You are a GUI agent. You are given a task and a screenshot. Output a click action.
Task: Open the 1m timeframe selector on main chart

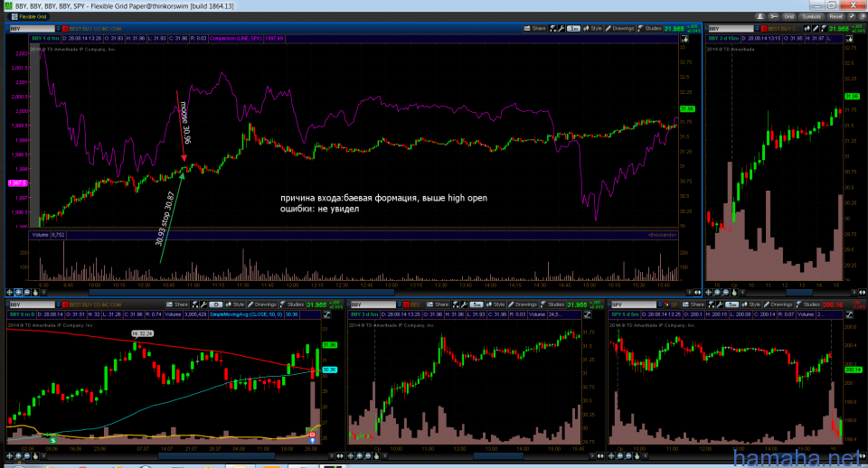click(x=573, y=29)
